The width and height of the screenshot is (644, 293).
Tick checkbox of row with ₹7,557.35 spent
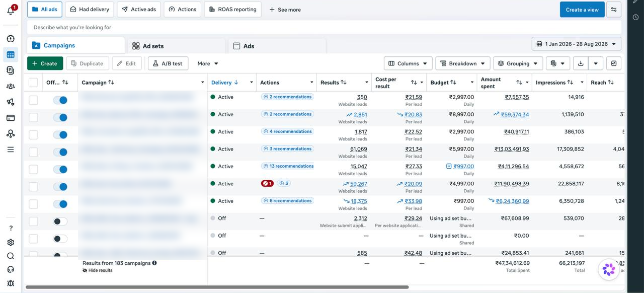[33, 100]
